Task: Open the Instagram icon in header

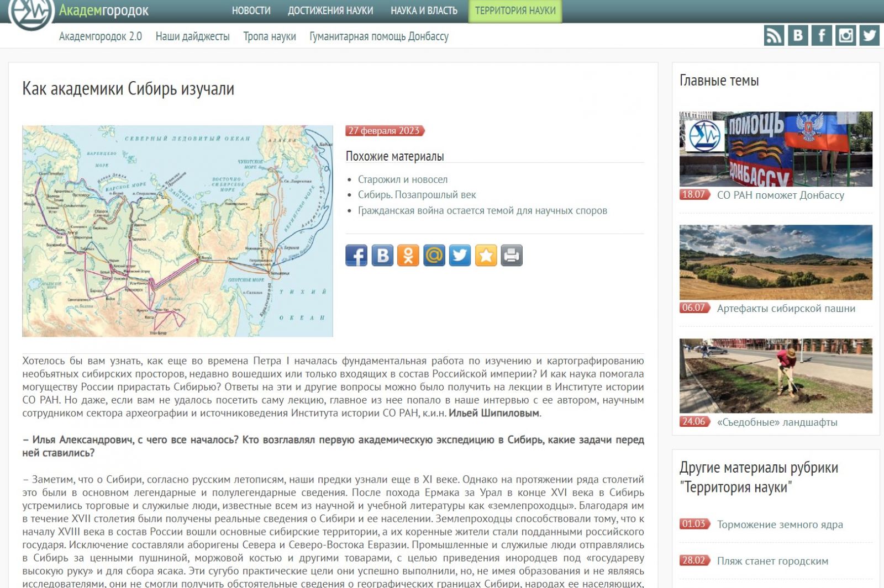Action: [x=845, y=36]
